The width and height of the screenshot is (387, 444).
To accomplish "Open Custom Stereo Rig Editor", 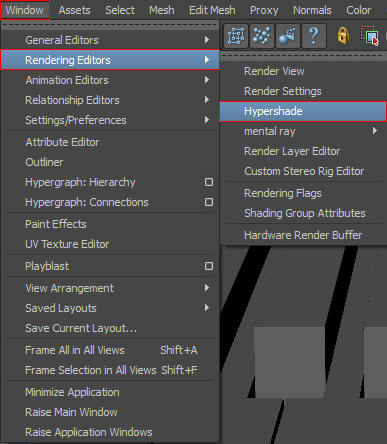I will (303, 171).
